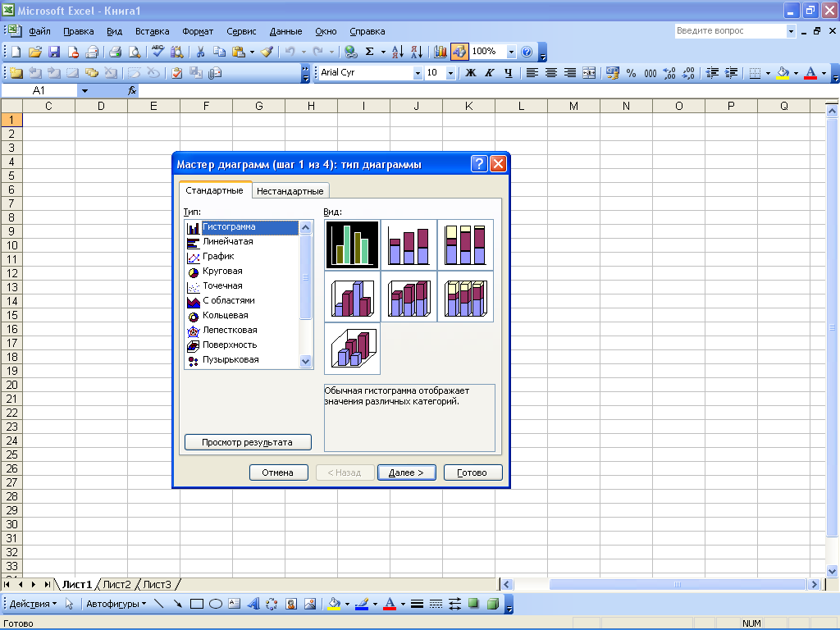Click the Готово button
840x630 pixels.
[x=472, y=472]
